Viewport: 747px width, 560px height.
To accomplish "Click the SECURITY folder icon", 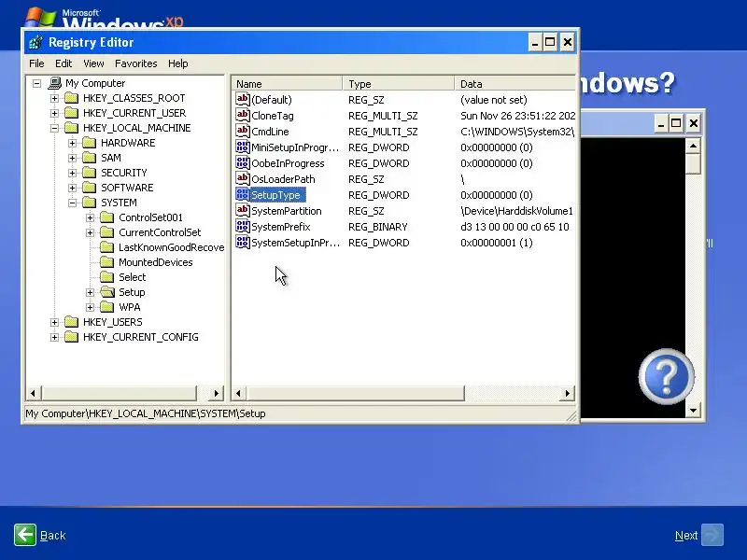I will 89,173.
